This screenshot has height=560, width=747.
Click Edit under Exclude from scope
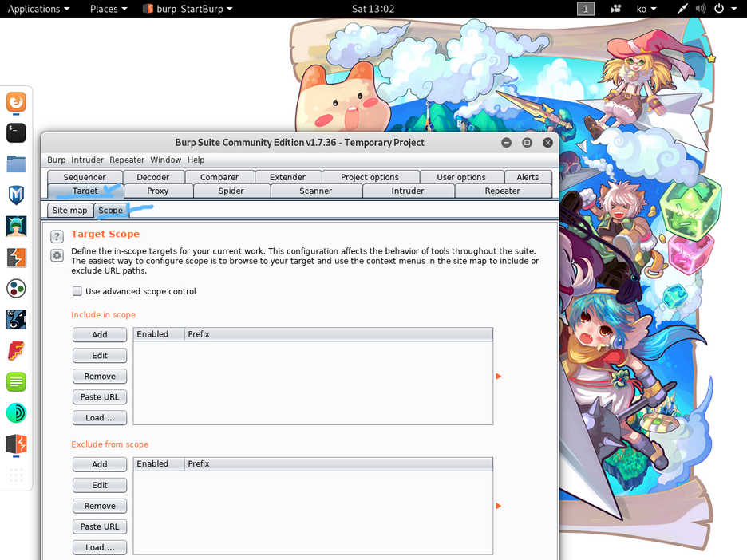[x=100, y=485]
